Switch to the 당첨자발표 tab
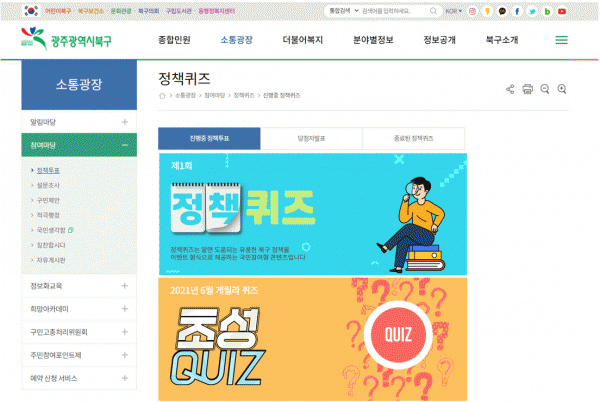This screenshot has width=600, height=402. tap(311, 138)
